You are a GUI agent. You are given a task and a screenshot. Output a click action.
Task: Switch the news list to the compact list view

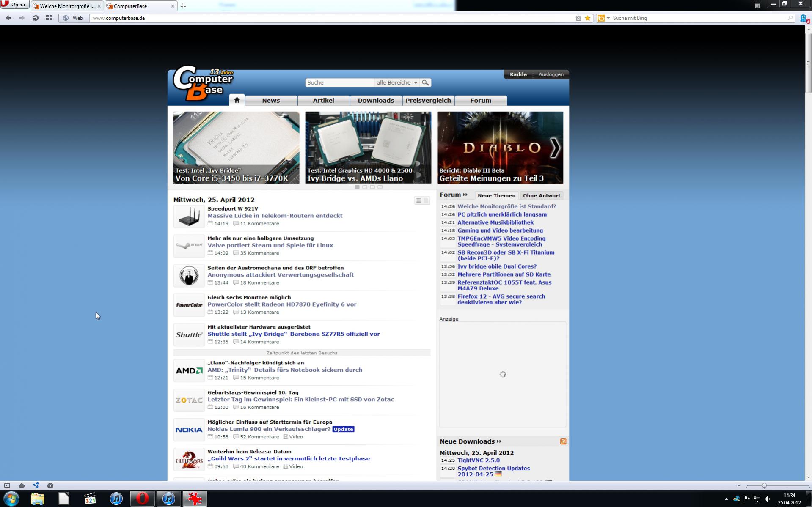[x=418, y=200]
